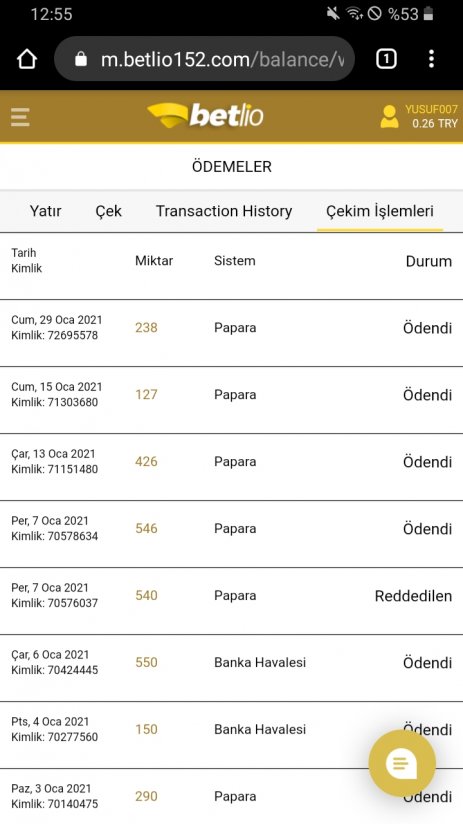Select the Çekim İşlemleri tab

pos(379,211)
